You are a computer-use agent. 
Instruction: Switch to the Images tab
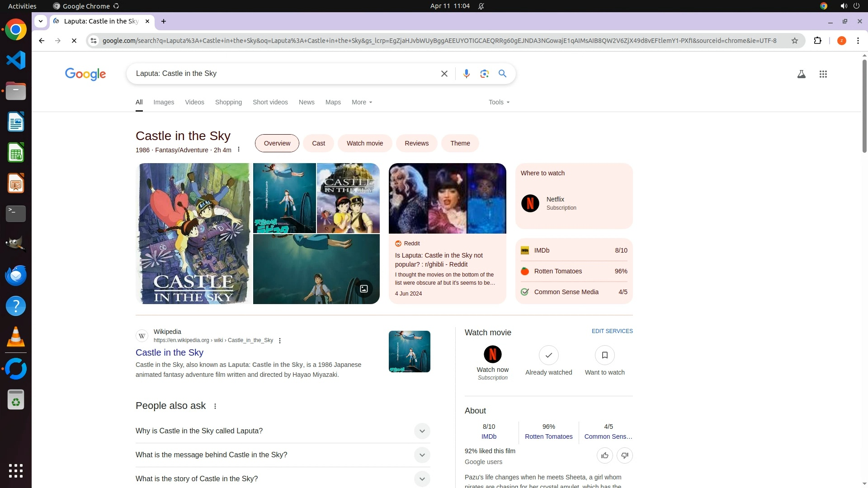pos(163,102)
